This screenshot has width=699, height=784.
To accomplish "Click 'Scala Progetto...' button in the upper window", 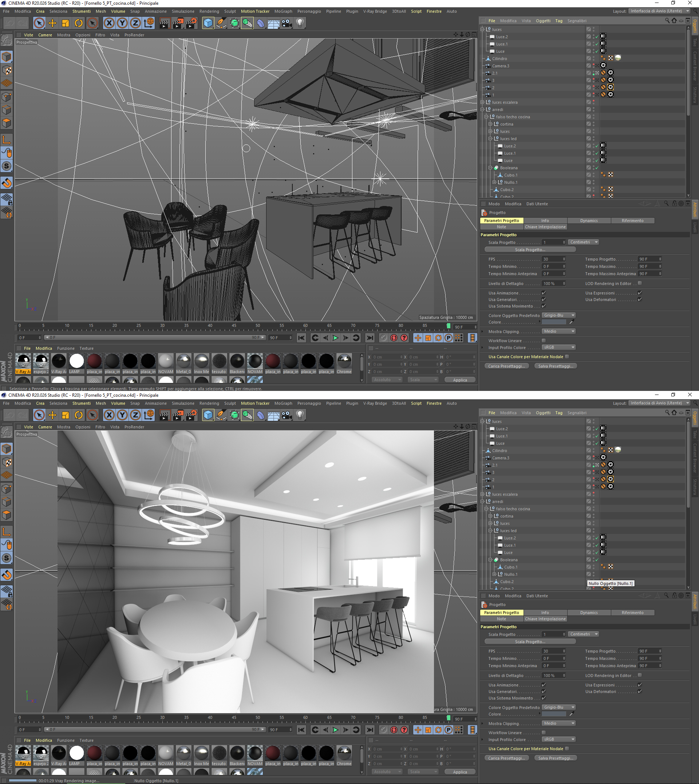I will (530, 250).
